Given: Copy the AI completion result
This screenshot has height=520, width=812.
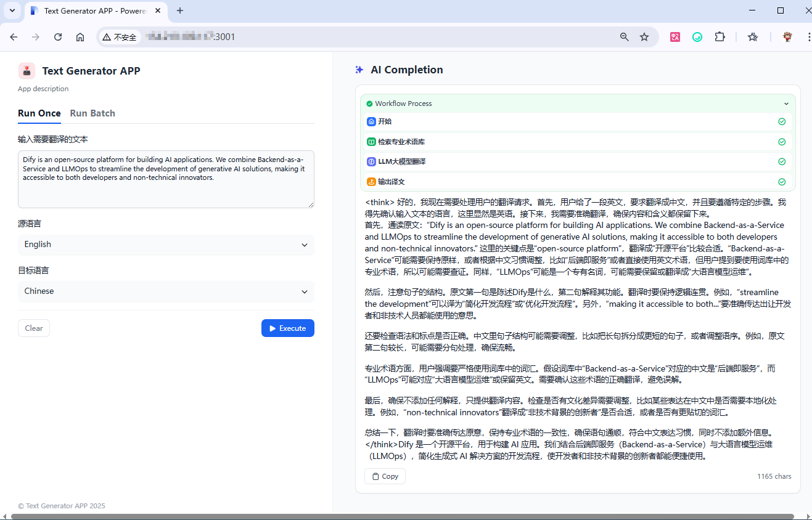Looking at the screenshot, I should click(x=385, y=476).
